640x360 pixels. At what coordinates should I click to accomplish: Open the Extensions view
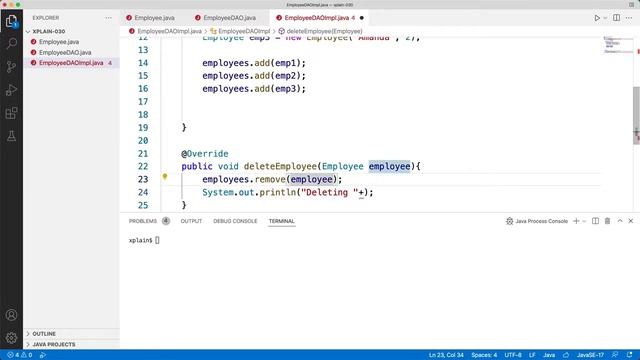pos(11,113)
